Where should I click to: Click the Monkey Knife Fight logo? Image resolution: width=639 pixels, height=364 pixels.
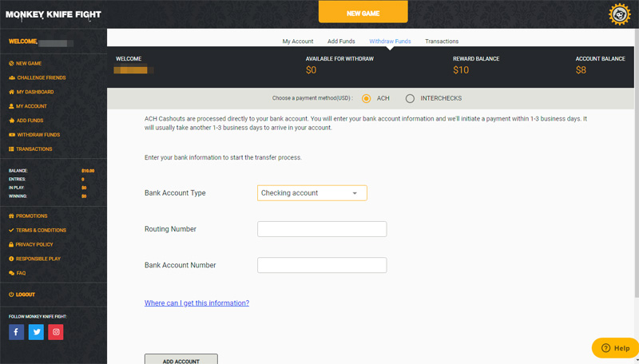click(54, 14)
